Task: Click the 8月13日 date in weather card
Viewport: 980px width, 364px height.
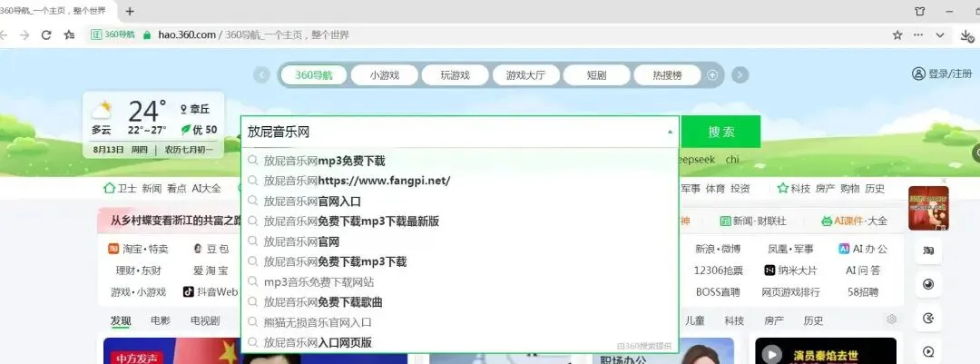Action: [x=107, y=150]
